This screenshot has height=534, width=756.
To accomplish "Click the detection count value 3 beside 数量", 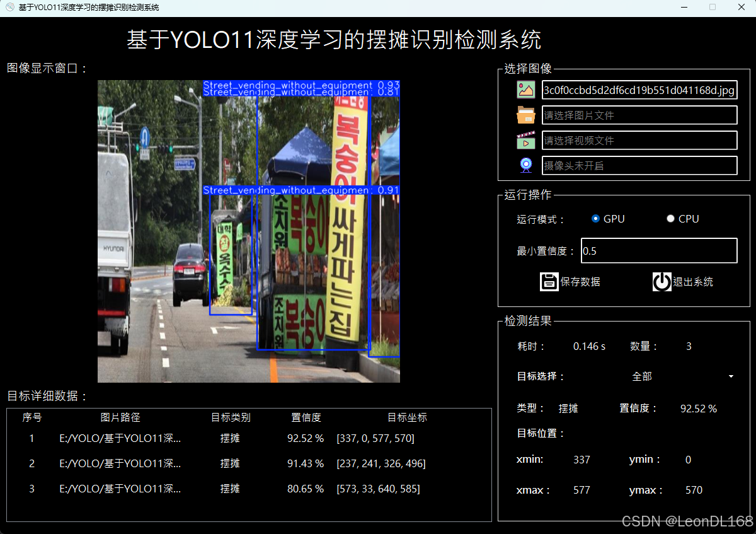I will pos(689,346).
